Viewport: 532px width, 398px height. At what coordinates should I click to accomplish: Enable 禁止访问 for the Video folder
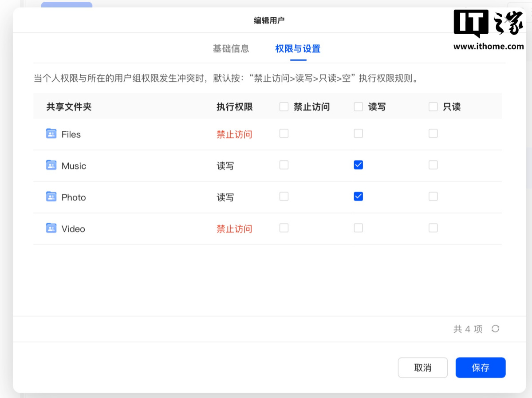point(284,228)
